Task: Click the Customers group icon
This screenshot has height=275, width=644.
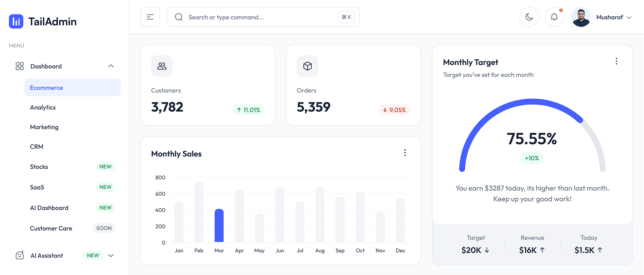Action: point(161,66)
